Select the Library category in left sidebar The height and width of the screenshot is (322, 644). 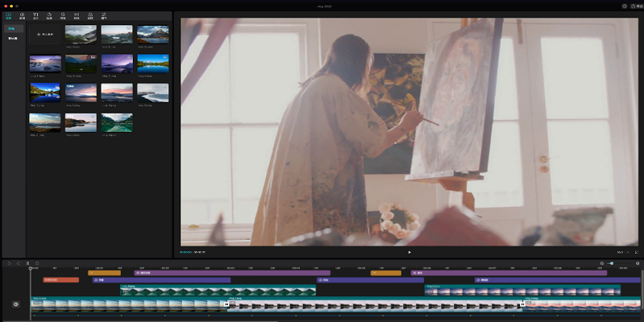[x=12, y=38]
